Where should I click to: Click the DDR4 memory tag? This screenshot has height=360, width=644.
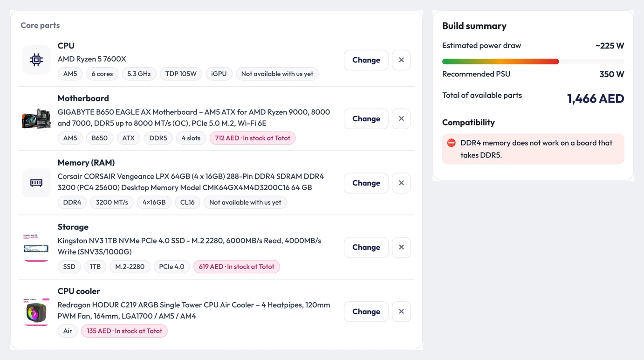pyautogui.click(x=72, y=202)
